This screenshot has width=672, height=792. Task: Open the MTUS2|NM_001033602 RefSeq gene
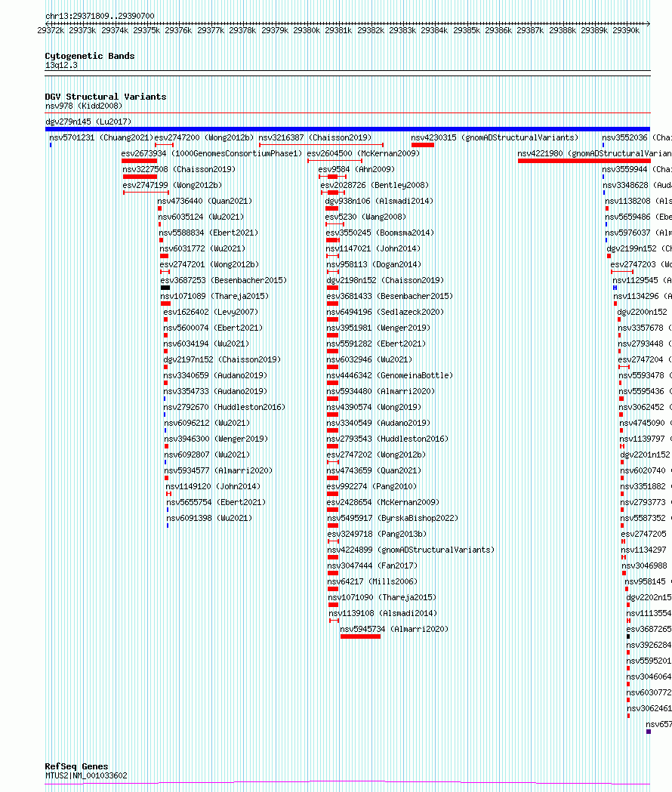point(86,776)
